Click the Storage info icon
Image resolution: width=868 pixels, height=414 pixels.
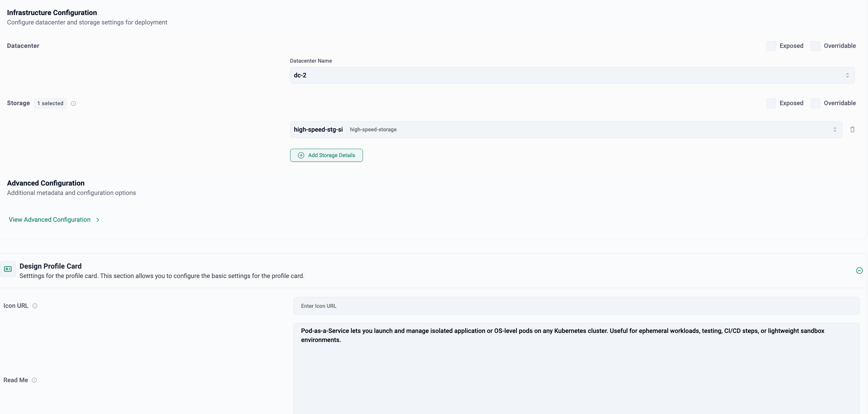tap(73, 103)
